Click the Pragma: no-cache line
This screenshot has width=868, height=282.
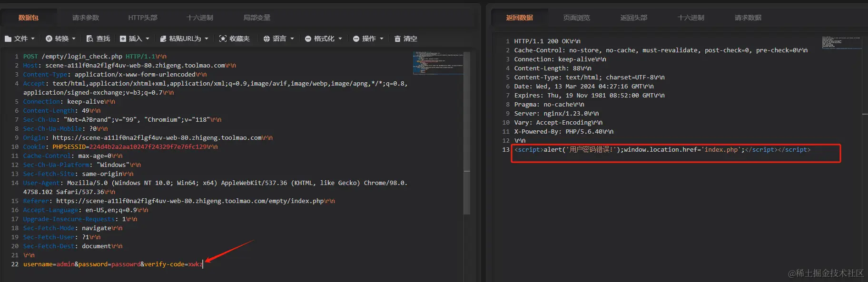point(549,104)
